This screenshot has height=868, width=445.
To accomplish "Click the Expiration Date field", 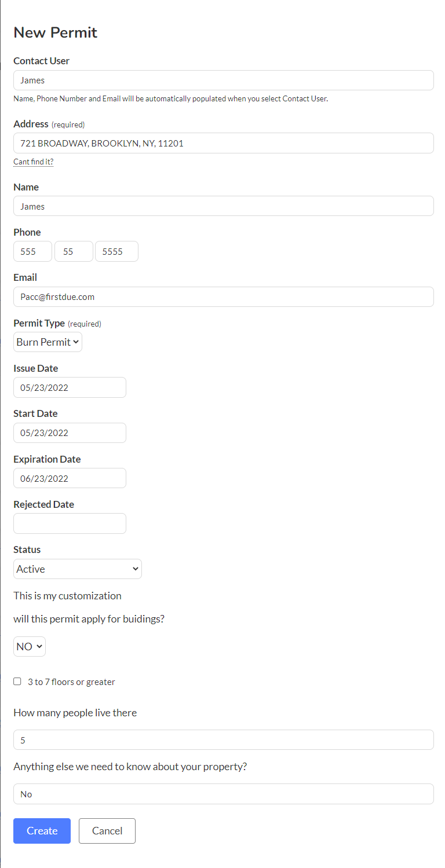I will [70, 478].
